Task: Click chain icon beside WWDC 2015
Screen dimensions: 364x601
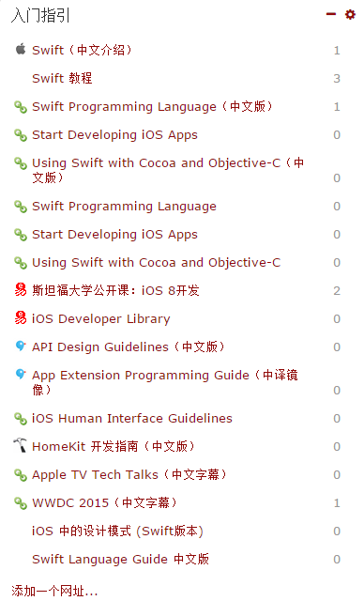Action: 21,503
